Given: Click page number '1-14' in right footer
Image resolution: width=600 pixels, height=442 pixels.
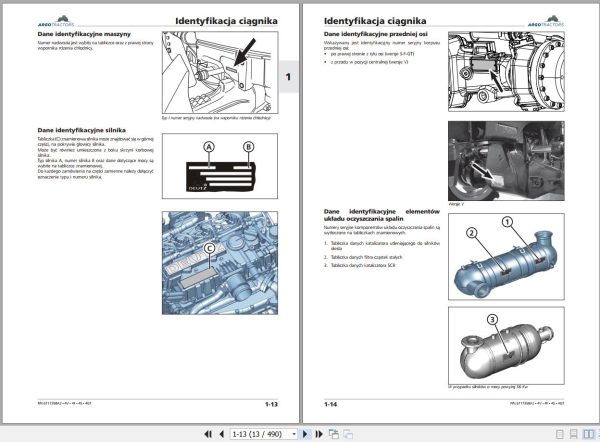Looking at the screenshot, I should coord(331,404).
